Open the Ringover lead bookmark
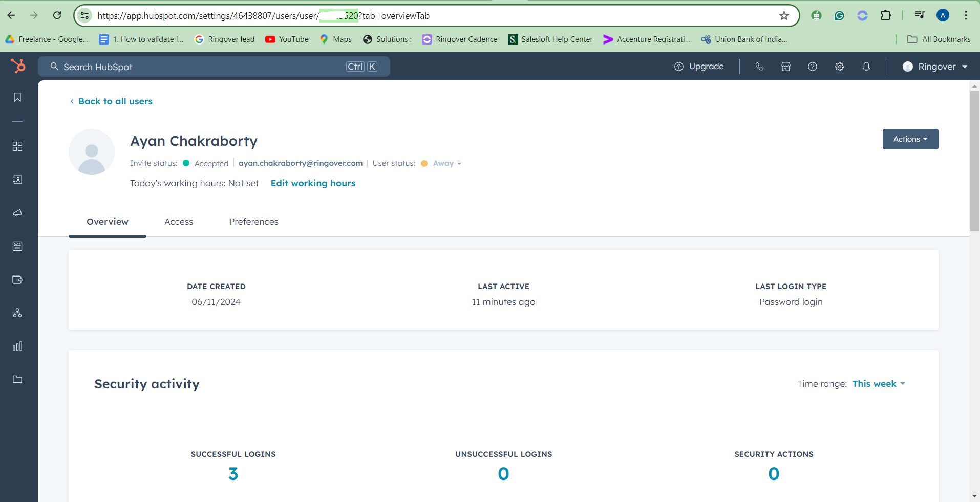This screenshot has width=980, height=502. pyautogui.click(x=224, y=39)
